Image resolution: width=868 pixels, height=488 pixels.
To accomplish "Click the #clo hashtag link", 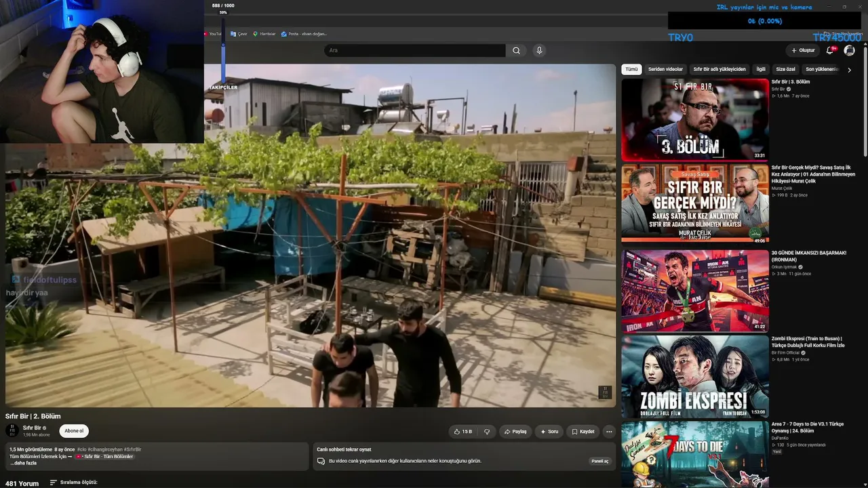I will click(x=81, y=449).
